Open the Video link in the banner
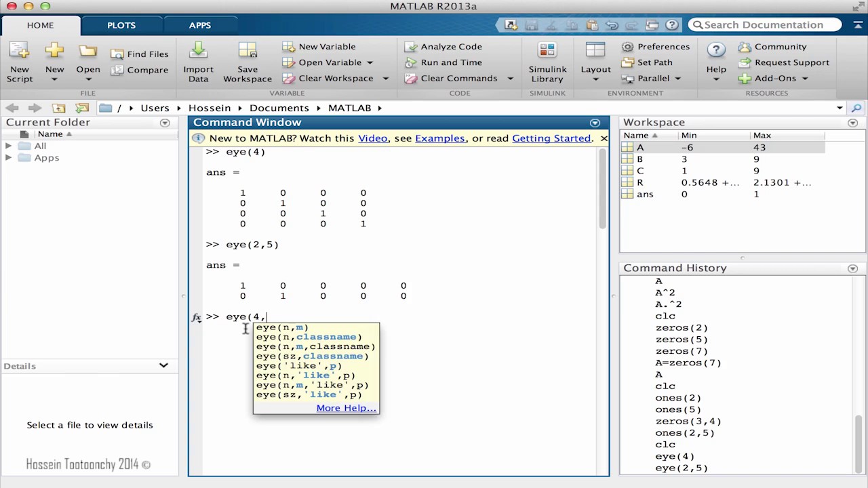This screenshot has width=868, height=488. coord(372,138)
